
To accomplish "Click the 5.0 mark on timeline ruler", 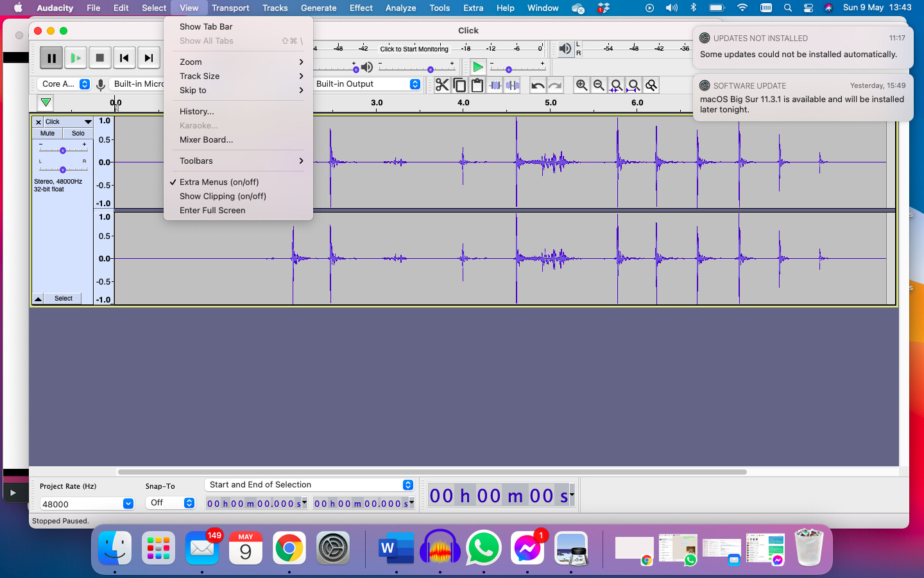I will tap(551, 103).
